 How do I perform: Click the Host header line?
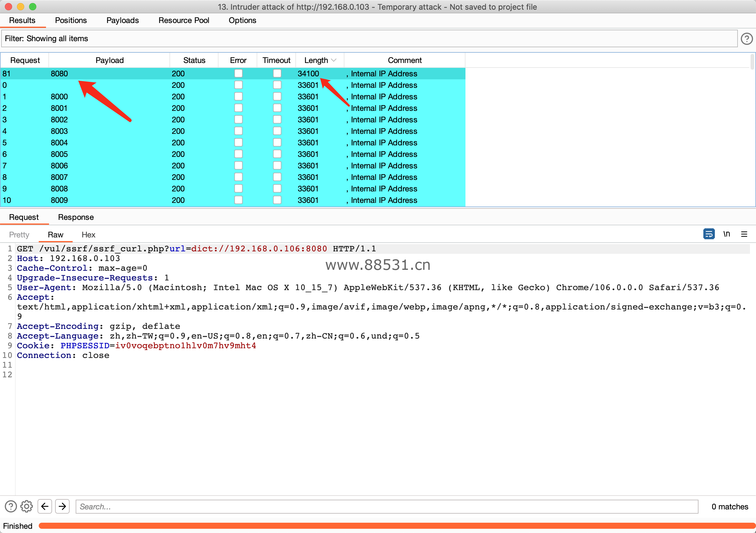(68, 258)
